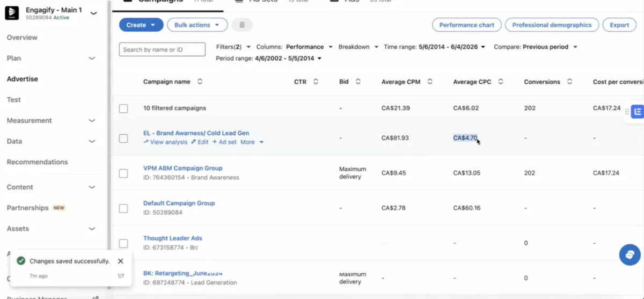
Task: Check the EL - Brand Awarness row checkbox
Action: pos(123,138)
